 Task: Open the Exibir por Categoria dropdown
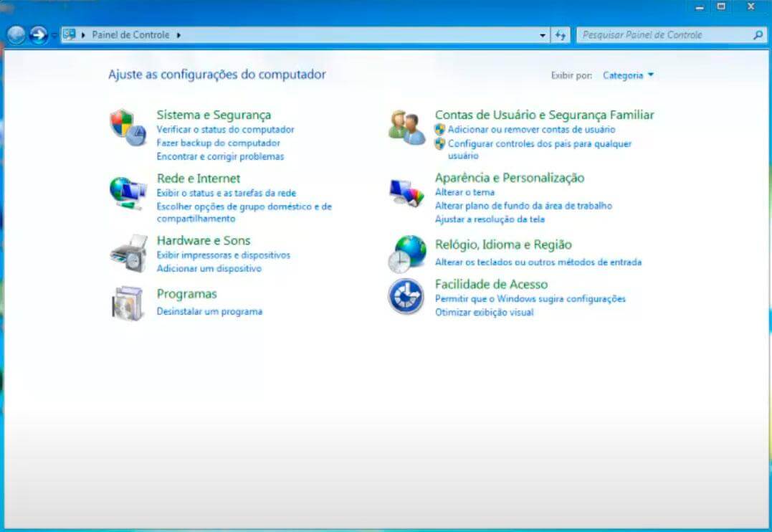pyautogui.click(x=628, y=75)
